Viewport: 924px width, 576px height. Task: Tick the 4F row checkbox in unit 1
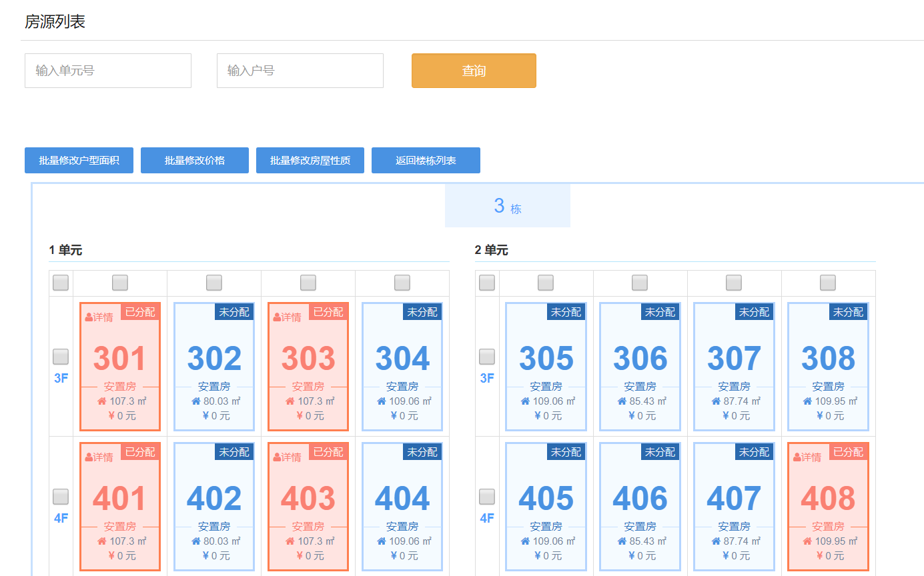point(61,497)
